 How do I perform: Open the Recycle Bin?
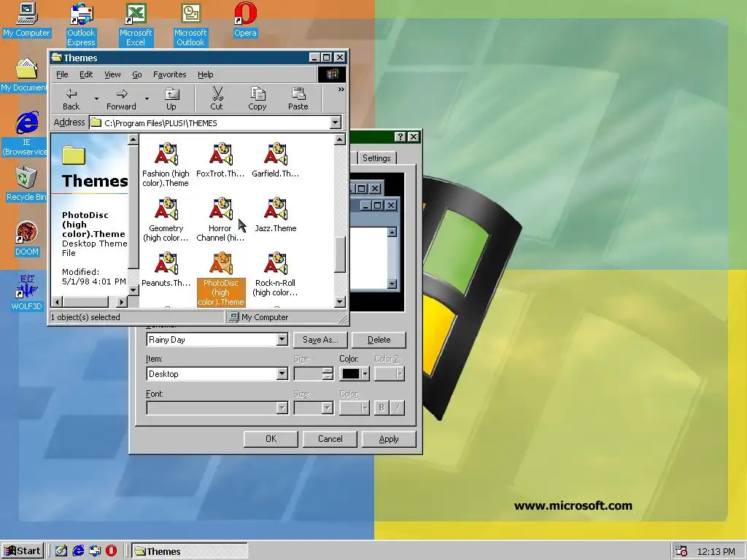coord(26,184)
